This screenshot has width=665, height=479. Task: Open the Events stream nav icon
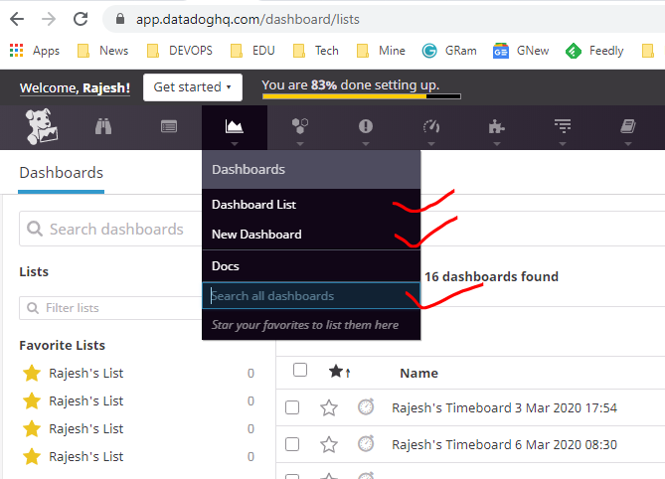click(x=169, y=127)
